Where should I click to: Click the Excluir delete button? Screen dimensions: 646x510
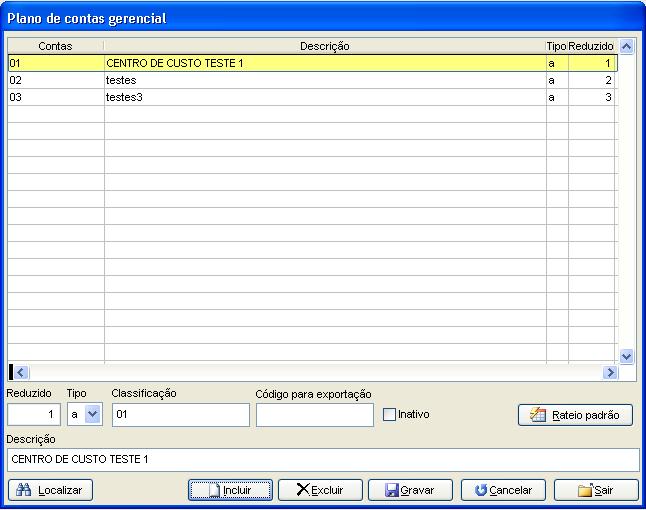(320, 490)
